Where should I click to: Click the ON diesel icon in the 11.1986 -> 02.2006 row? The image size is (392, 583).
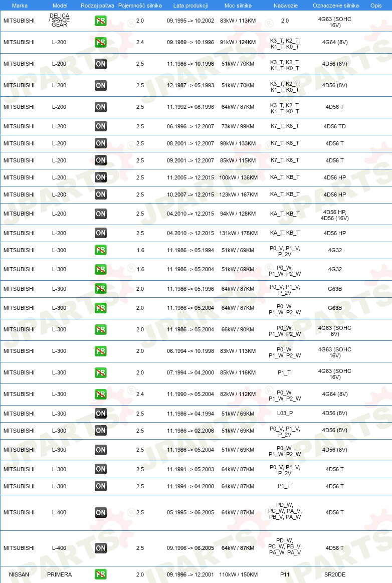(100, 431)
